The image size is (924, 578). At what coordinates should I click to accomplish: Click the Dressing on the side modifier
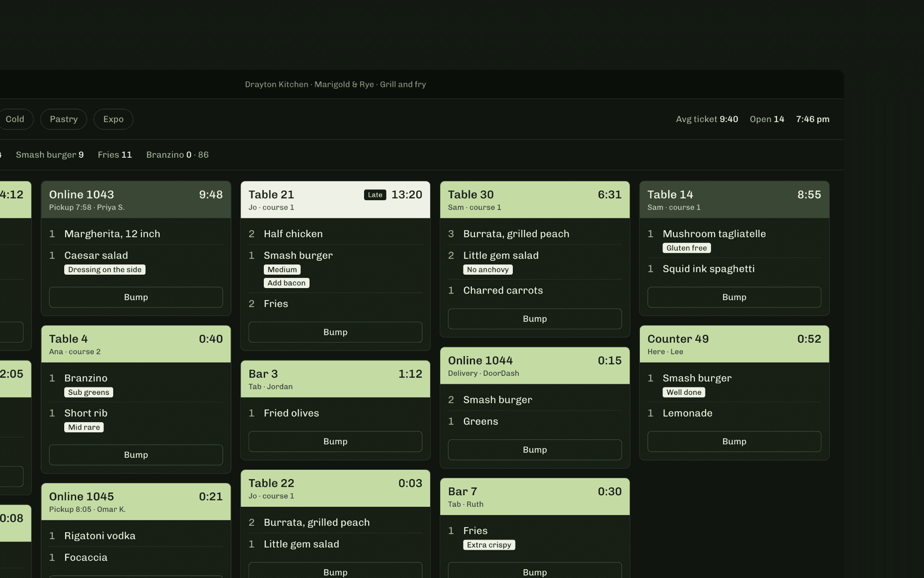(105, 270)
